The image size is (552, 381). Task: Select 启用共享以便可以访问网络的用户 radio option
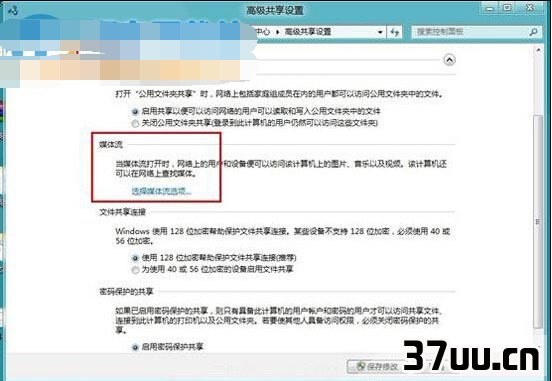point(135,112)
